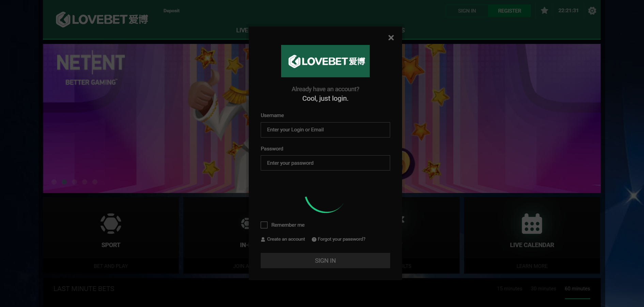This screenshot has width=644, height=307.
Task: Select the 15 minutes tab
Action: 509,289
